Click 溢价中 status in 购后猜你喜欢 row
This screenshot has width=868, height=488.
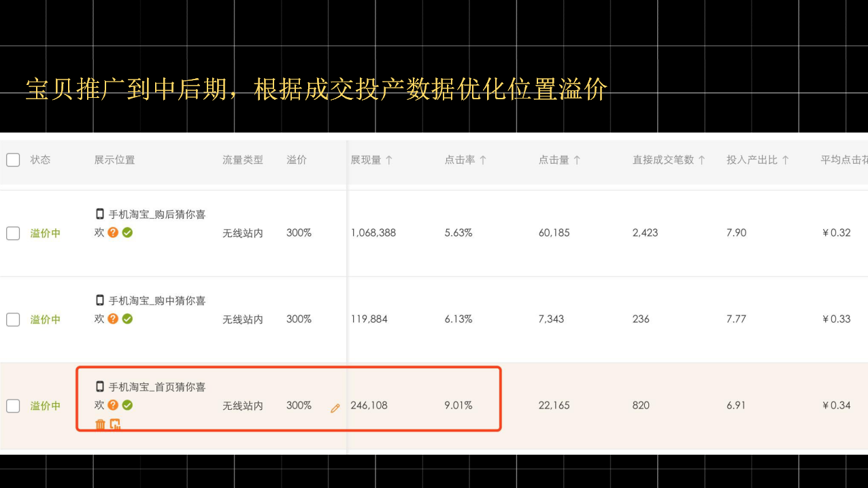point(46,233)
